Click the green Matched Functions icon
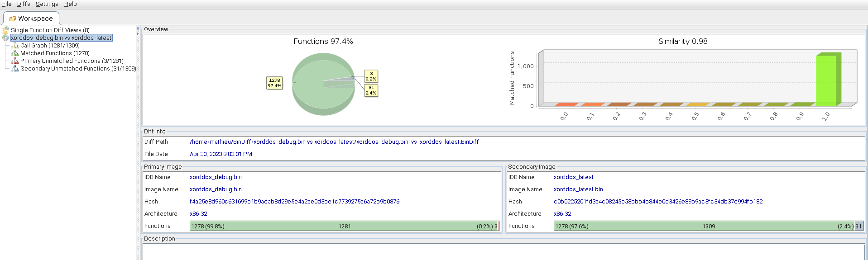 click(x=15, y=53)
